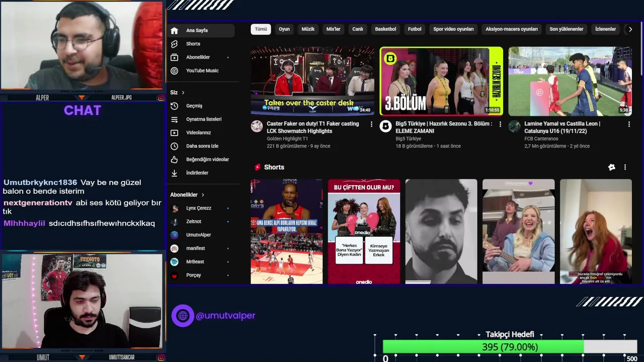Screen dimensions: 644x362
Task: Select Spor video oyunları chip
Action: coord(453,29)
